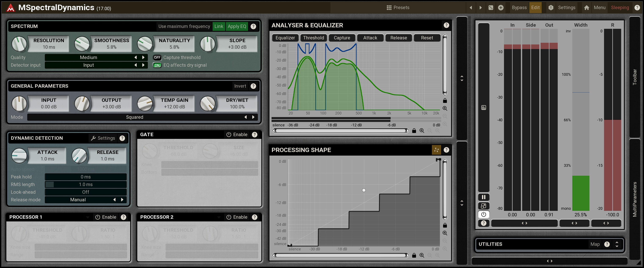Screen dimensions: 644x268
Task: Toggle EQ affects dry signal switch
Action: tap(157, 65)
